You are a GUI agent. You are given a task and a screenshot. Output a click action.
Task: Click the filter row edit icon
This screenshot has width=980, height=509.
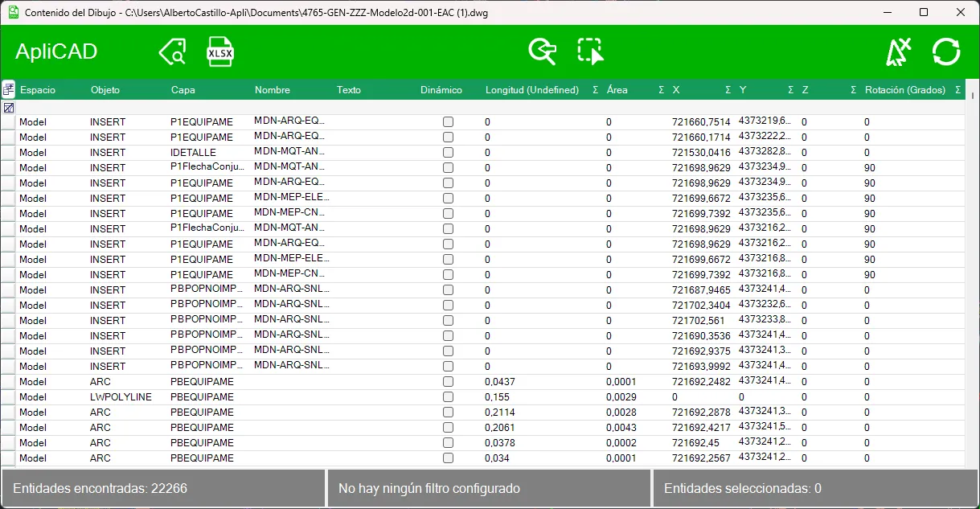coord(9,108)
